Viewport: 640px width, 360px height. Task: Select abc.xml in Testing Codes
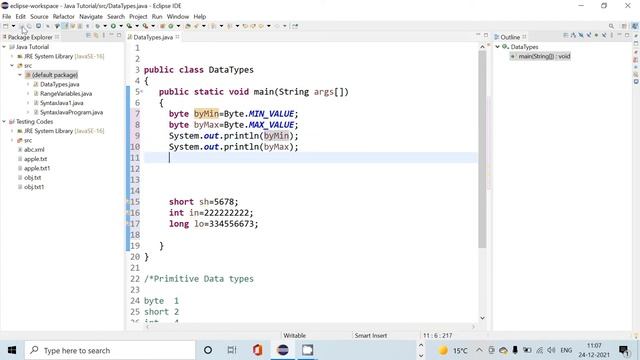coord(34,150)
